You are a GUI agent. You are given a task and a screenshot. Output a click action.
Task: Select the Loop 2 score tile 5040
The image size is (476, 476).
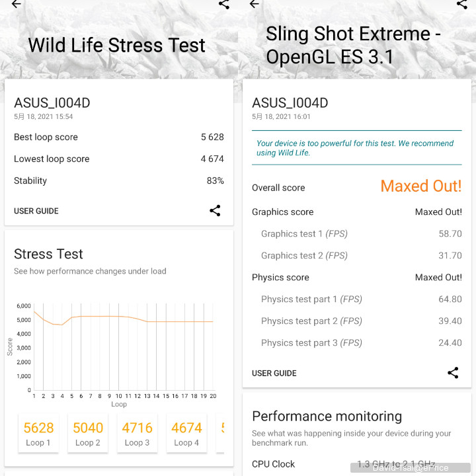coord(88,434)
